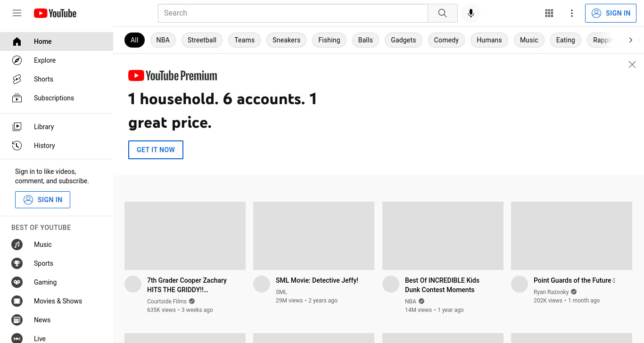Image resolution: width=644 pixels, height=343 pixels.
Task: Open the hamburger guide menu
Action: [x=17, y=13]
